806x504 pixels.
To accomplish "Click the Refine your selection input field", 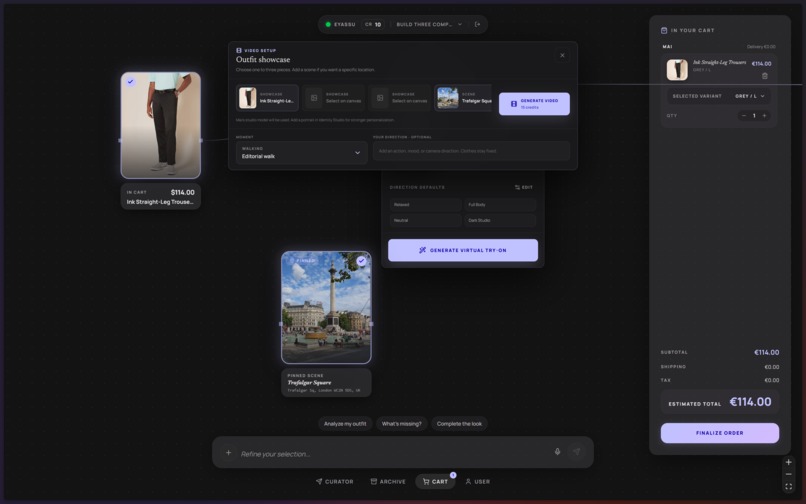I will click(391, 454).
